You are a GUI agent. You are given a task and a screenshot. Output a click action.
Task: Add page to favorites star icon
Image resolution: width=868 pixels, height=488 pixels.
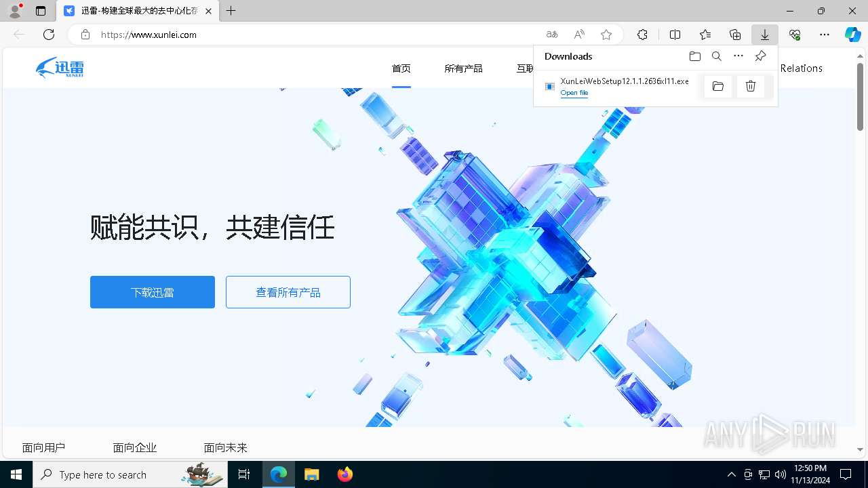(x=606, y=35)
